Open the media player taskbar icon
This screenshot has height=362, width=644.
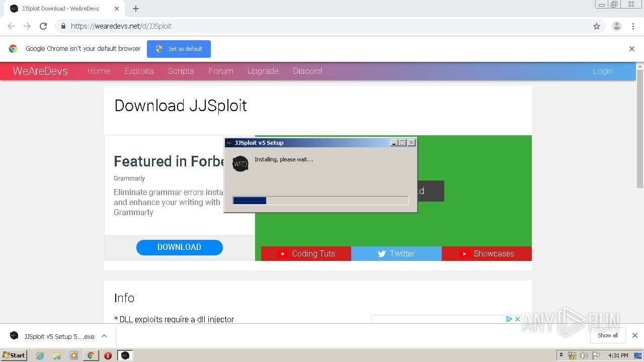[x=74, y=355]
